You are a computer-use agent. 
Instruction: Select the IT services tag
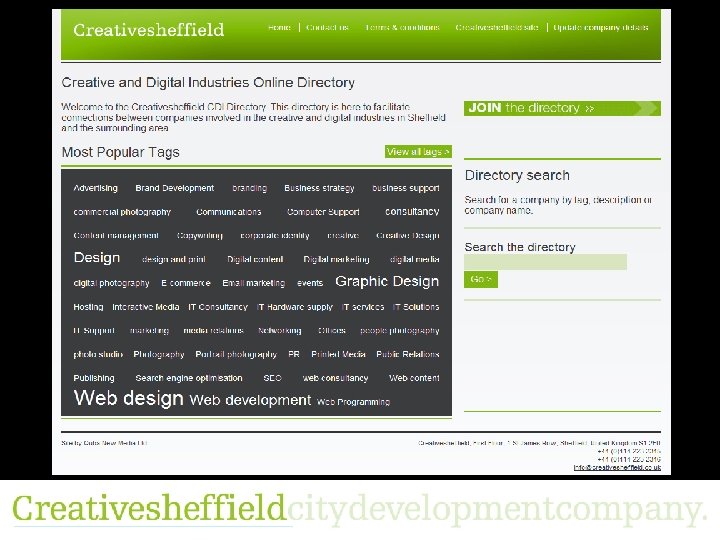363,307
